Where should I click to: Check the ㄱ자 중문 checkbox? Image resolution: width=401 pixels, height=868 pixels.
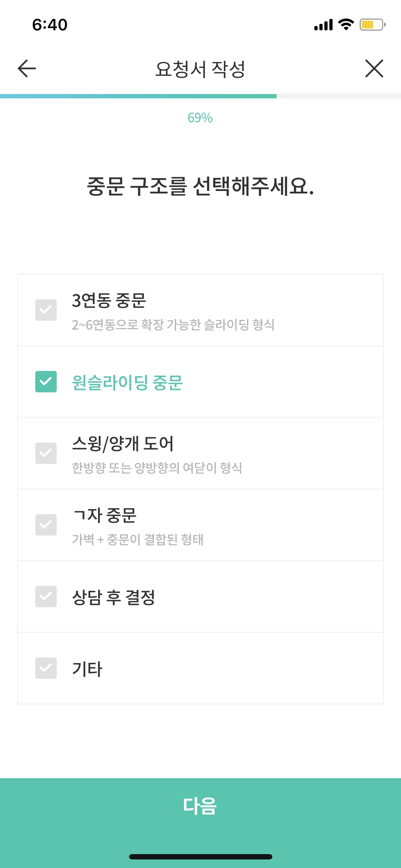tap(46, 525)
